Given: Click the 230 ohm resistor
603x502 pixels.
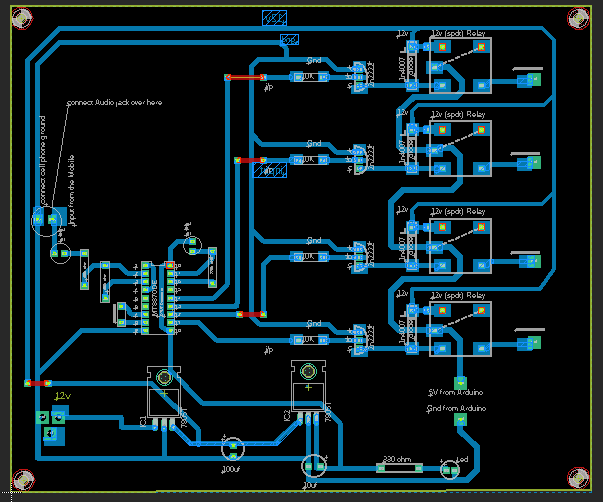Looking at the screenshot, I should [399, 468].
